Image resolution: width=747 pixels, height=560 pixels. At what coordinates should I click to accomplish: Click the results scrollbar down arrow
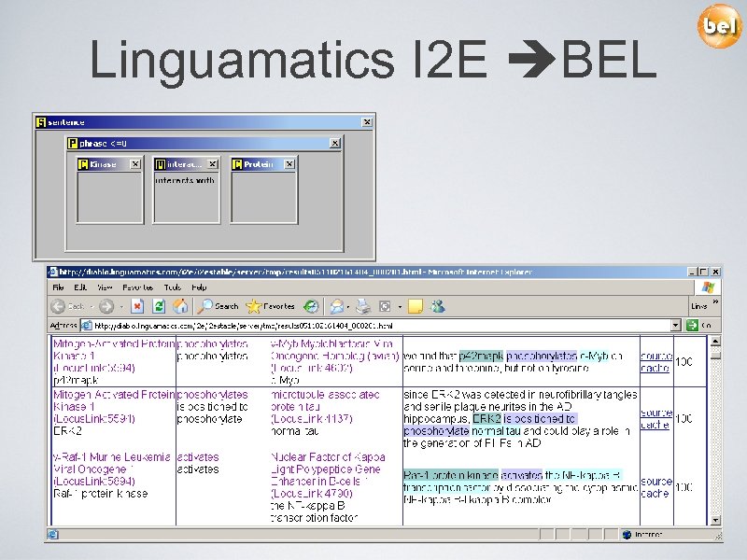coord(715,521)
